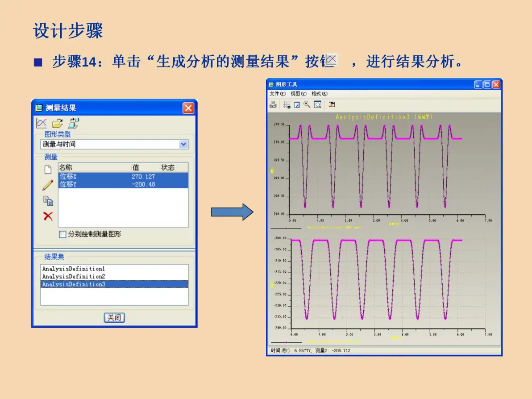532x399 pixels.
Task: Select AnalysisDefinition1 in result set list
Action: coord(114,269)
